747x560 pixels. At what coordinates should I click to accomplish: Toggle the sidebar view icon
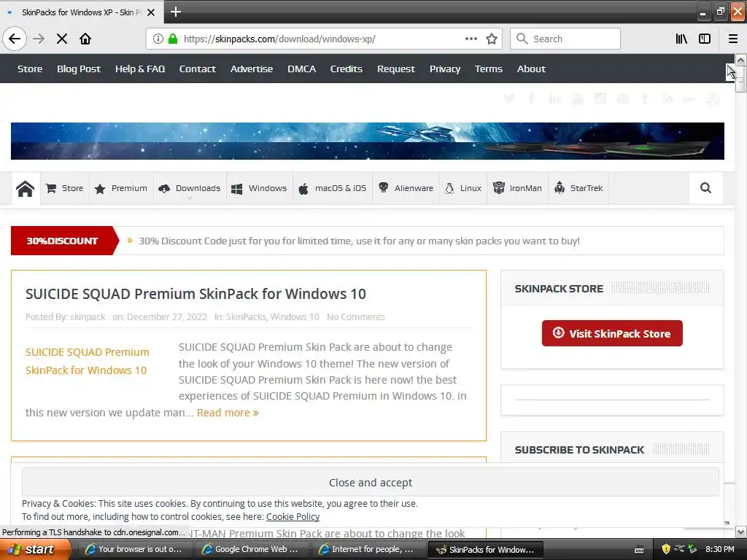705,39
